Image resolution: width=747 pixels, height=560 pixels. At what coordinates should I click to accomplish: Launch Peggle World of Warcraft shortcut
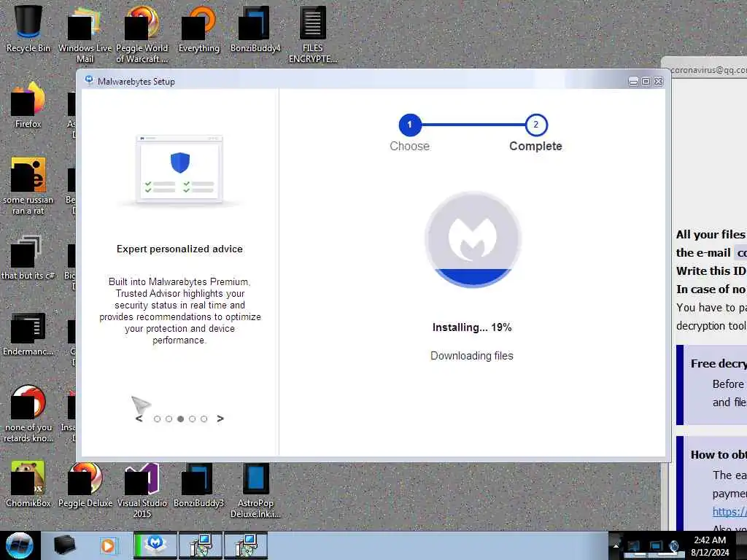point(142,34)
